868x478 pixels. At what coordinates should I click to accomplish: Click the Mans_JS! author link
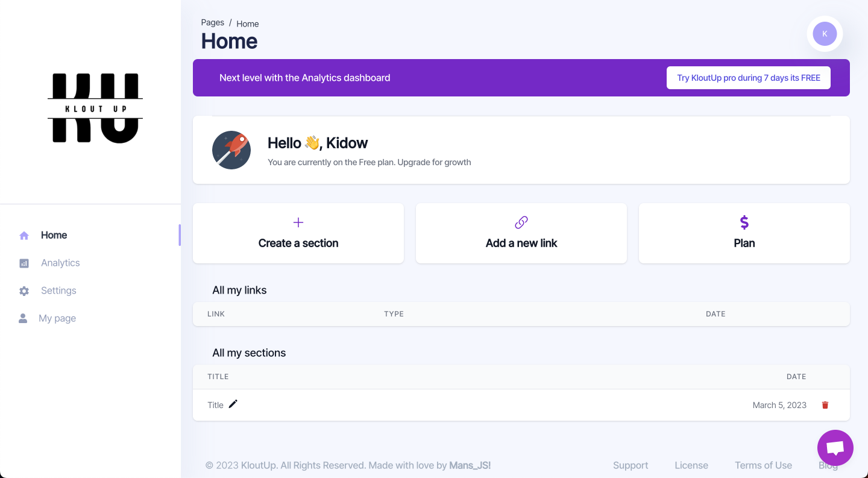pos(470,465)
